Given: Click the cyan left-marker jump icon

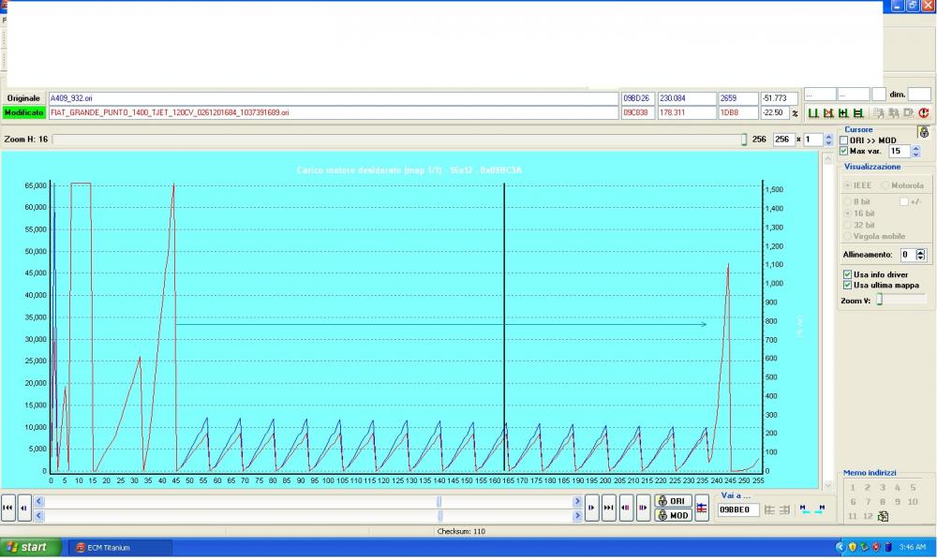Looking at the screenshot, I should (x=805, y=509).
